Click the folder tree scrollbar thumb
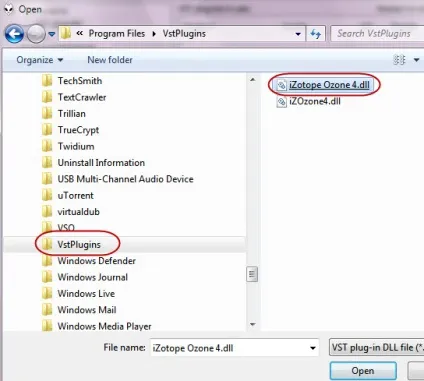424x381 pixels. [252, 274]
